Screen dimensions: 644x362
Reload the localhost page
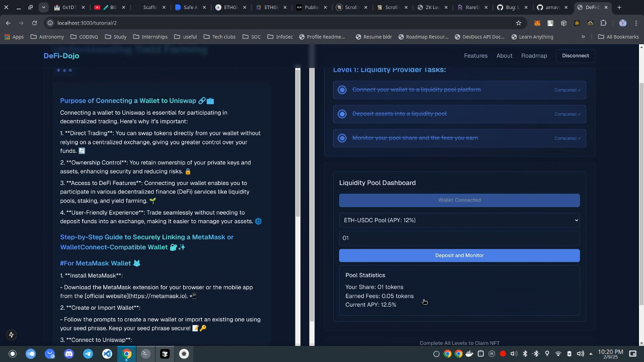[34, 23]
